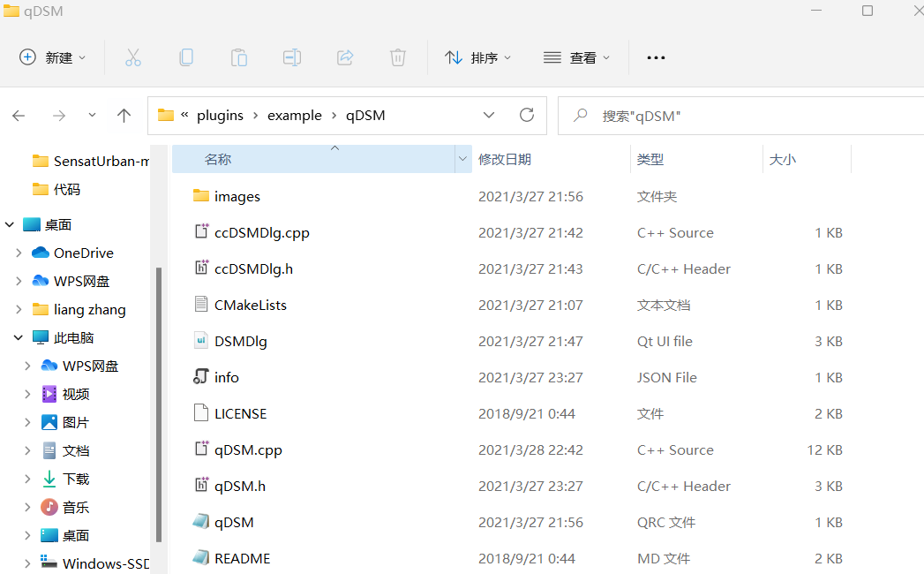This screenshot has width=924, height=574.
Task: Open the 新建 (New) menu
Action: [52, 57]
